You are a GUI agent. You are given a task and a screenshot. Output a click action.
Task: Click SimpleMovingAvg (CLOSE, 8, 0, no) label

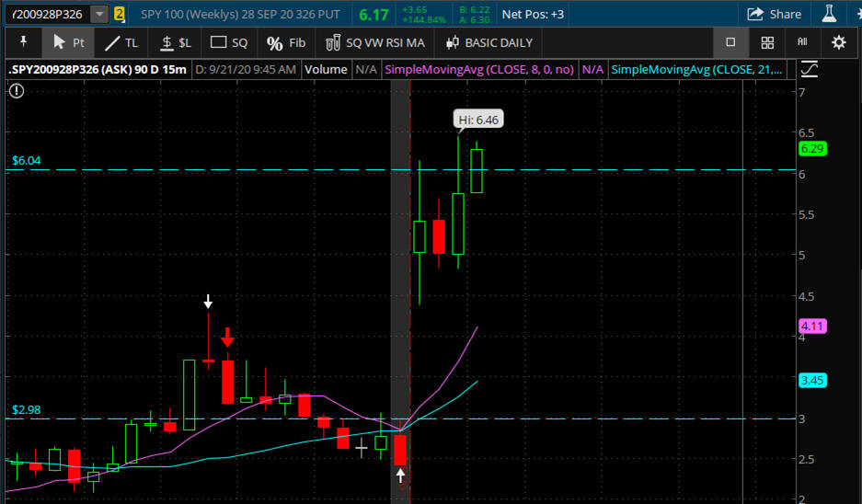[479, 70]
